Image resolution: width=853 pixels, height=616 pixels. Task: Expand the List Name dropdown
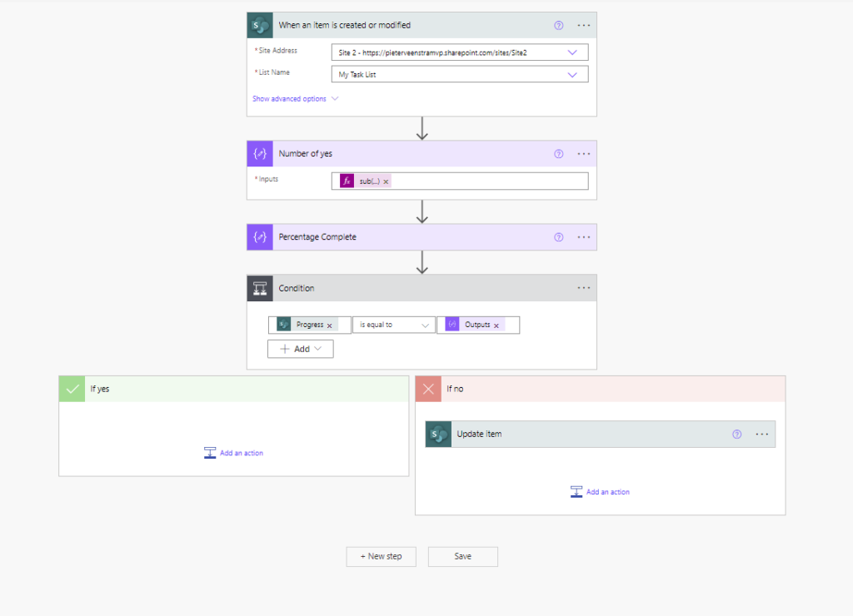pos(572,74)
